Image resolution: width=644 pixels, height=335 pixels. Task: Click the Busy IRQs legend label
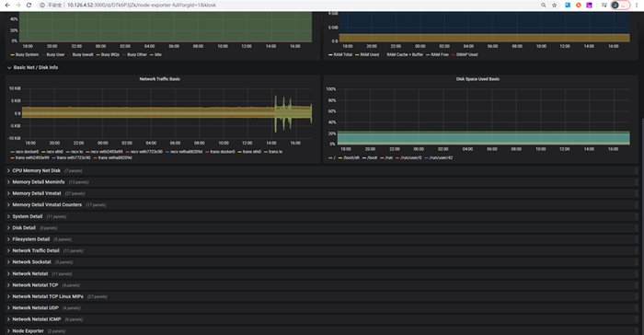coord(110,54)
